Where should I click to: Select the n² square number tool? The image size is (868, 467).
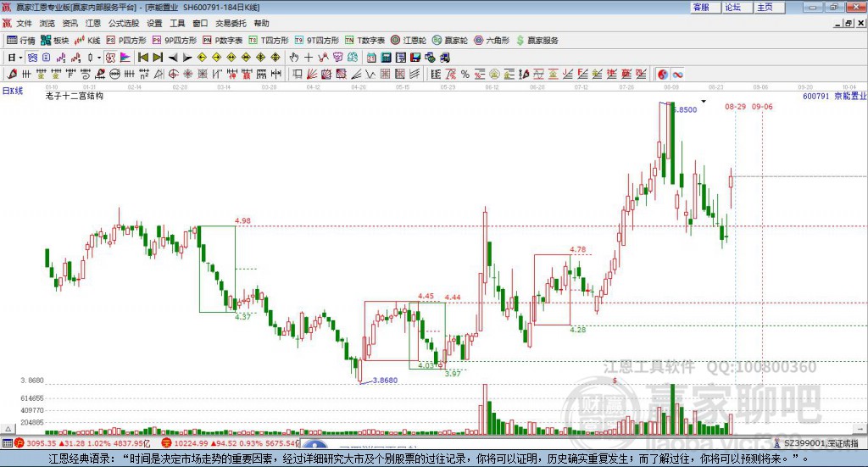[143, 74]
